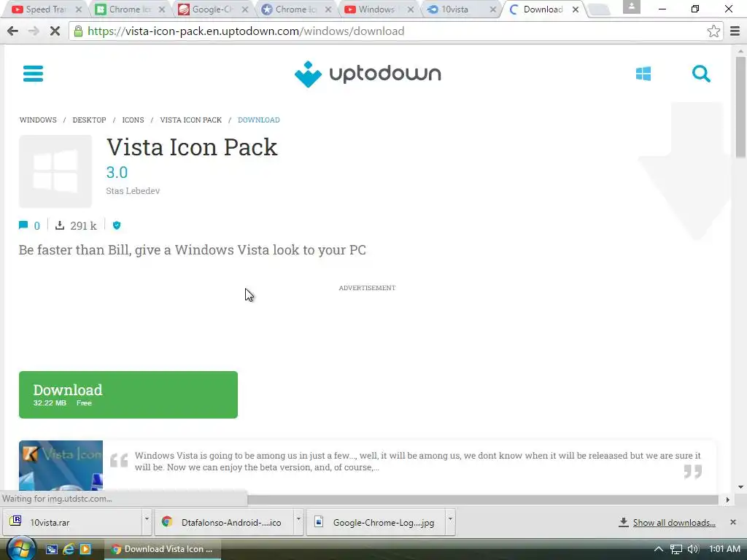This screenshot has width=747, height=560.
Task: Open the Show all downloads link
Action: pyautogui.click(x=673, y=522)
